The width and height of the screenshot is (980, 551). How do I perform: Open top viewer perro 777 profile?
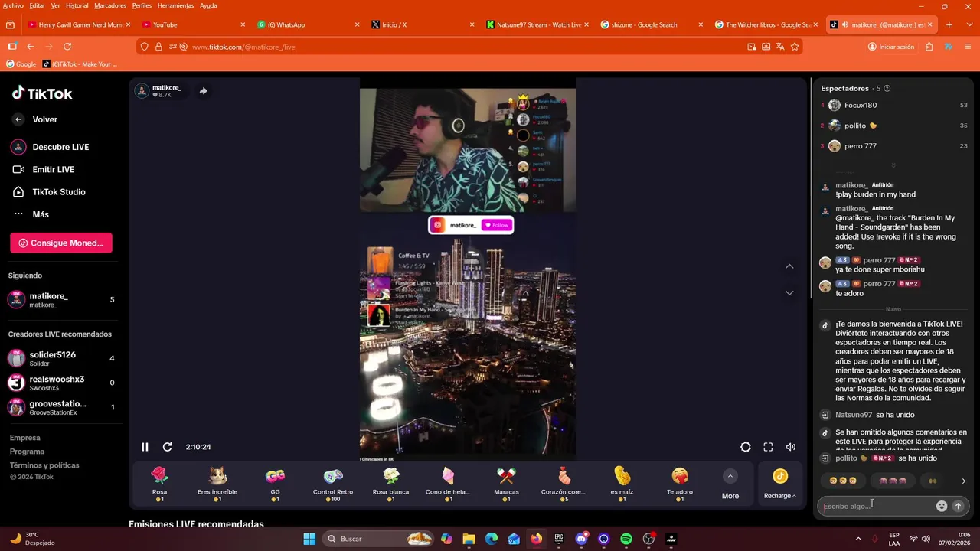click(x=861, y=146)
